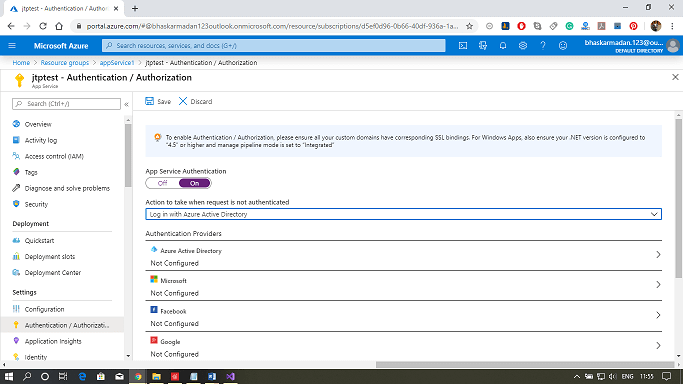683x384 pixels.
Task: Open the Google provider row
Action: pyautogui.click(x=403, y=346)
